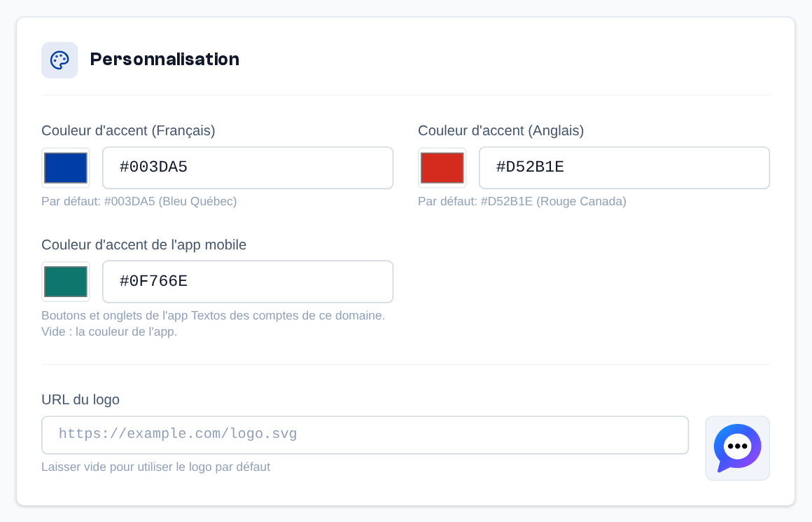Click the URL du logo label
The width and height of the screenshot is (812, 522).
(x=80, y=399)
